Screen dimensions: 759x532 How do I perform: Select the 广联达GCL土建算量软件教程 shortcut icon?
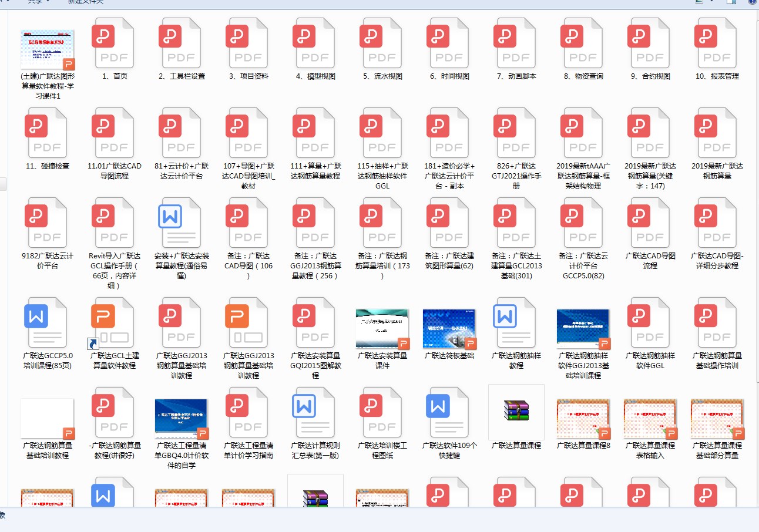[112, 323]
